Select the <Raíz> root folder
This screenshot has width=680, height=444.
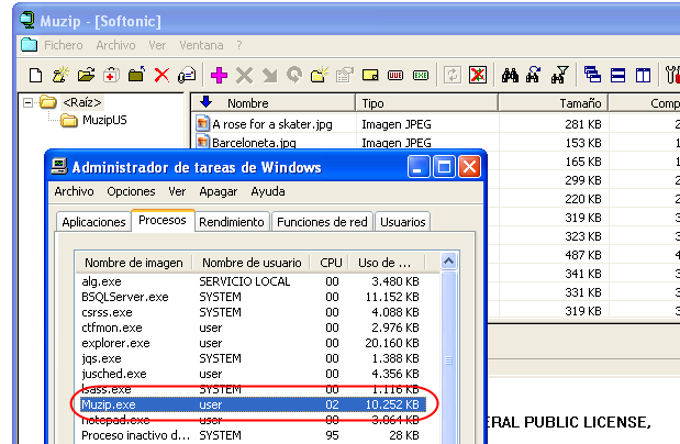[82, 103]
